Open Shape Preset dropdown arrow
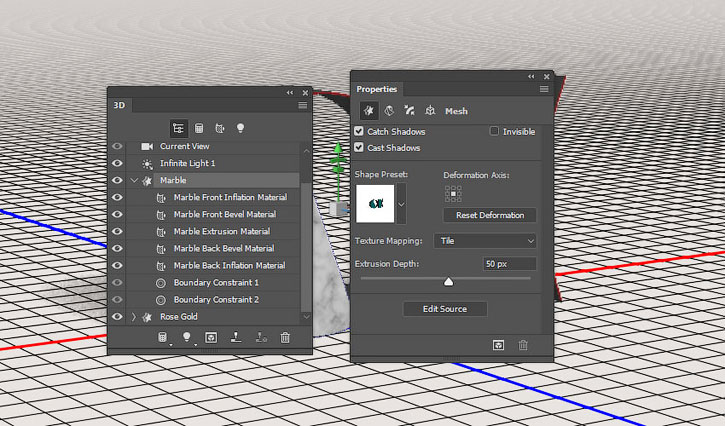The image size is (725, 426). [401, 204]
